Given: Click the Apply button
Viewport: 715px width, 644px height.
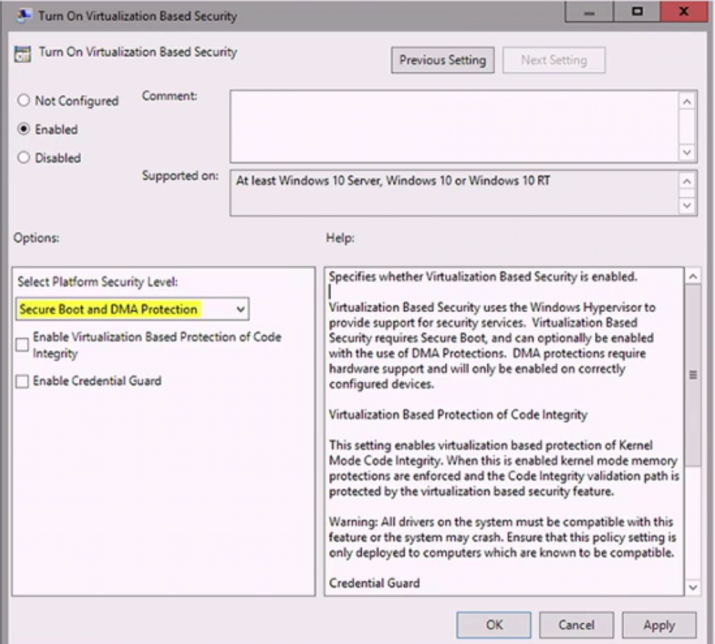Looking at the screenshot, I should point(659,625).
